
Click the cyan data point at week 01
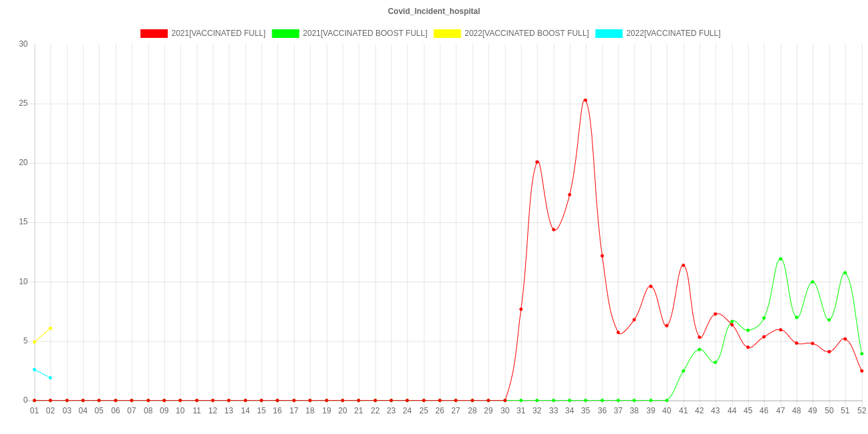coord(35,369)
